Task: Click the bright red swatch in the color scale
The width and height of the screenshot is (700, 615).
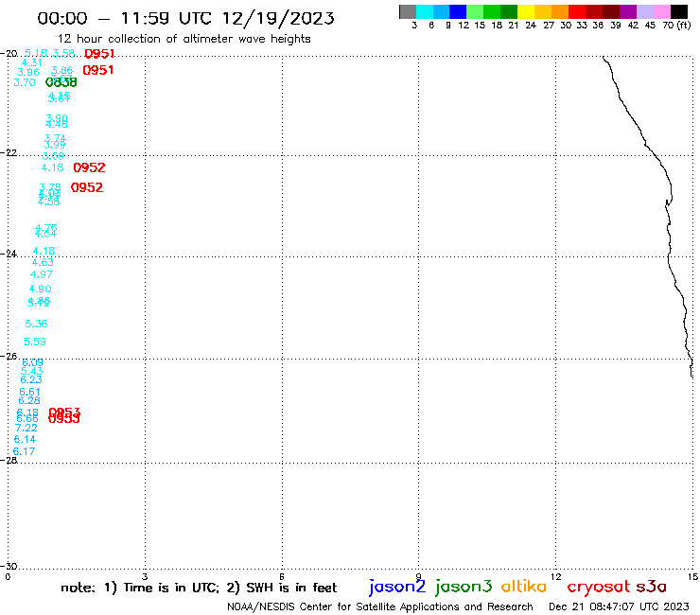Action: pos(577,11)
